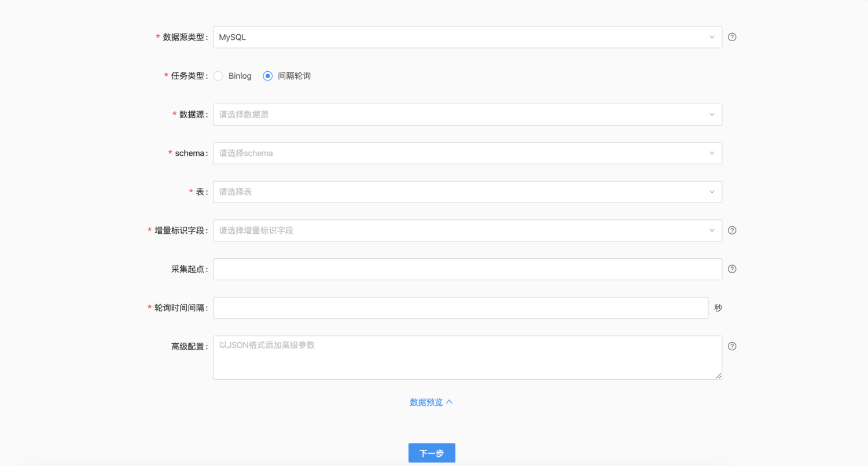Select the 间隔轮询 radio option

267,76
